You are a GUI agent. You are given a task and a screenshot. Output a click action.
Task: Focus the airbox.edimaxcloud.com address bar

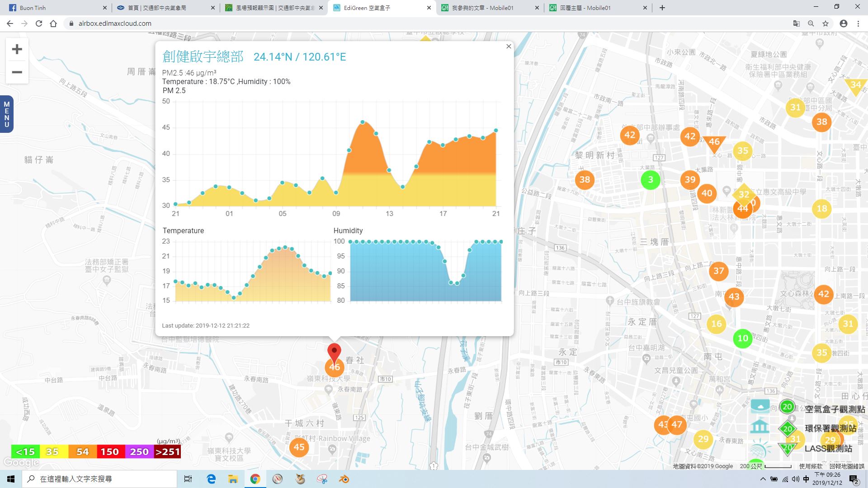(425, 23)
